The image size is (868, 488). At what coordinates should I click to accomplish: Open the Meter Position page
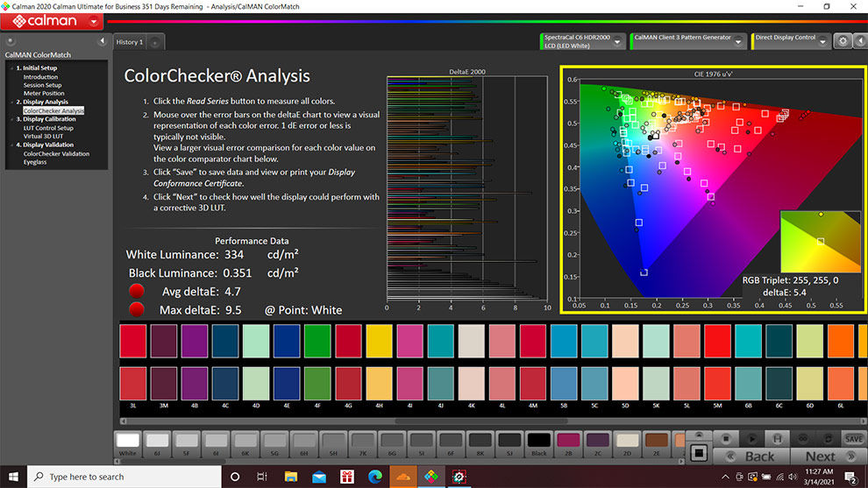[x=44, y=94]
